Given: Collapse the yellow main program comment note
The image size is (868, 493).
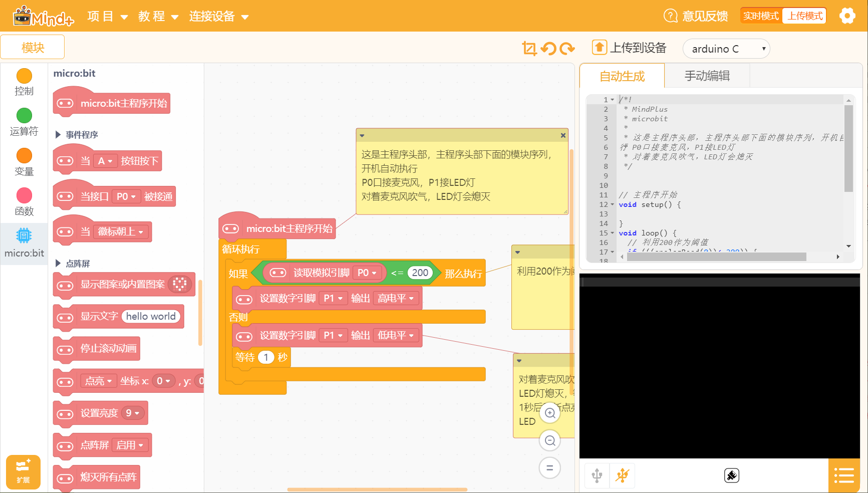Looking at the screenshot, I should (362, 136).
